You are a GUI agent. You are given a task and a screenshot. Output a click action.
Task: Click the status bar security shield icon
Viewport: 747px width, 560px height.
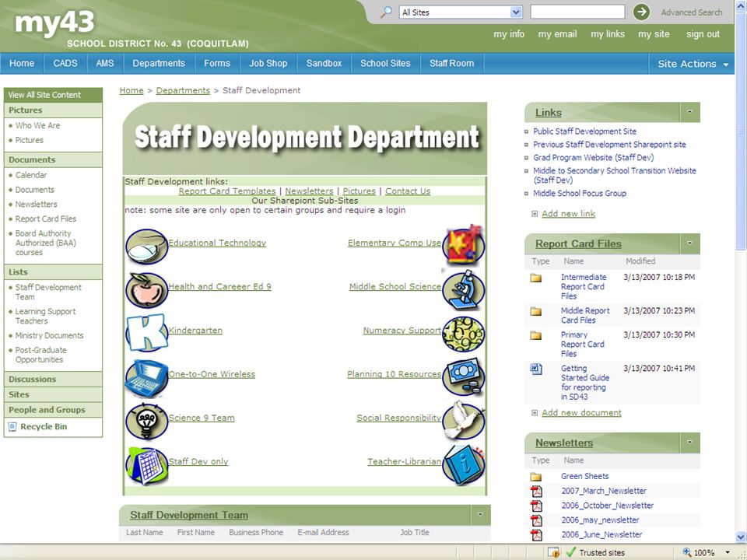pyautogui.click(x=553, y=552)
